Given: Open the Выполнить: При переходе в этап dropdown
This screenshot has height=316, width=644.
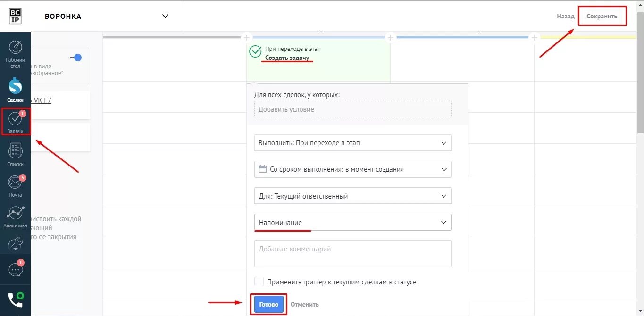Looking at the screenshot, I should [352, 143].
